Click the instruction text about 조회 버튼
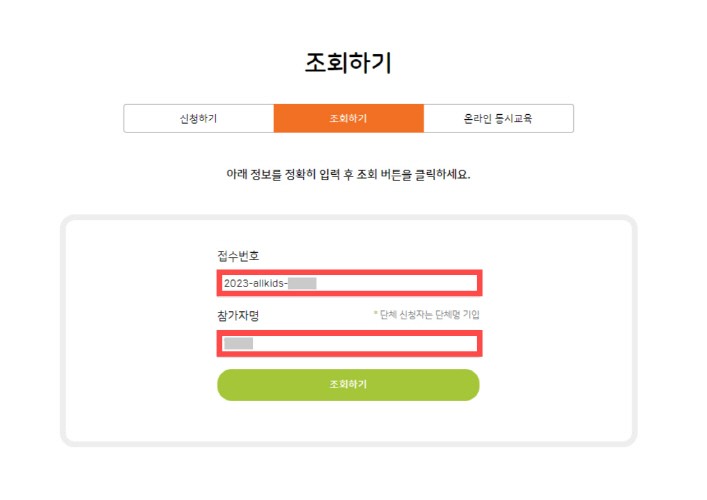The height and width of the screenshot is (500, 707). coord(348,174)
